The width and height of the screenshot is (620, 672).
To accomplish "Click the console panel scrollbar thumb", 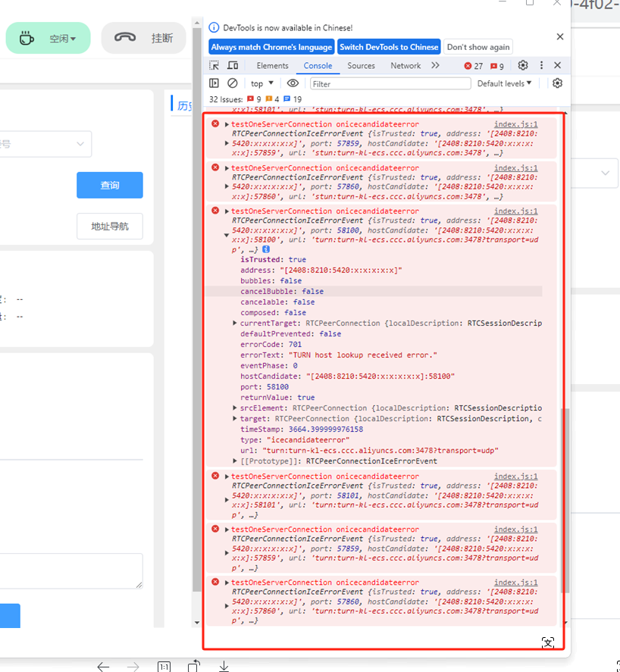I will (565, 501).
